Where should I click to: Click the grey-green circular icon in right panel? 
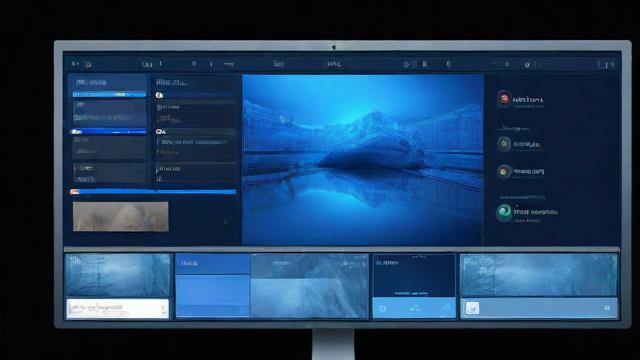click(504, 144)
